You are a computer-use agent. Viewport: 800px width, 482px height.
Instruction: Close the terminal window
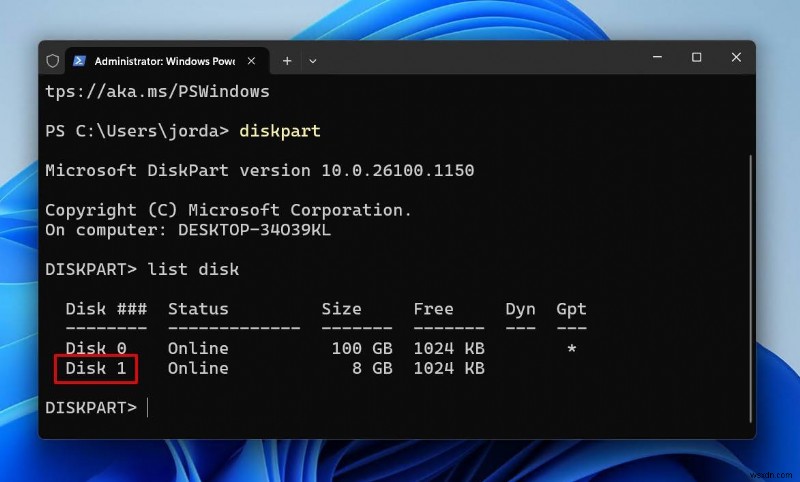(736, 57)
